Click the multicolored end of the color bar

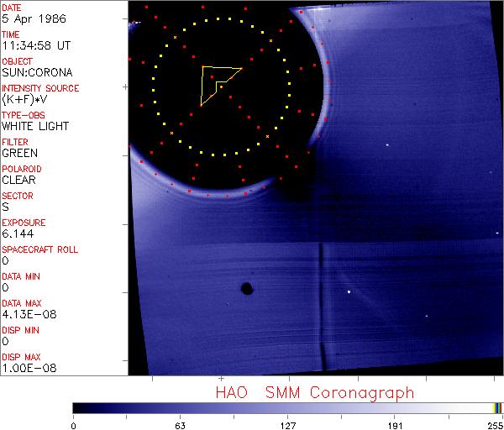(497, 407)
